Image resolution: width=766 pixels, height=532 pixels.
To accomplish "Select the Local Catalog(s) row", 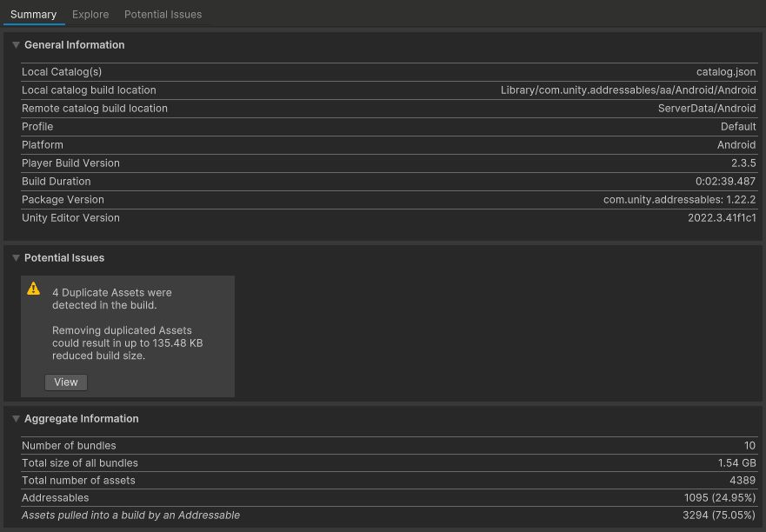I will pyautogui.click(x=389, y=72).
